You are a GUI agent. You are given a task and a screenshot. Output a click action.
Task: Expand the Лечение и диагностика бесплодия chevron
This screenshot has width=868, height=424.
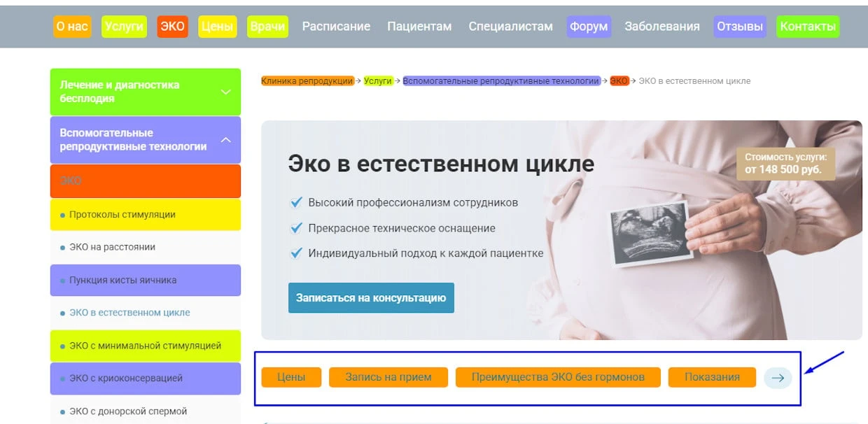coord(225,92)
